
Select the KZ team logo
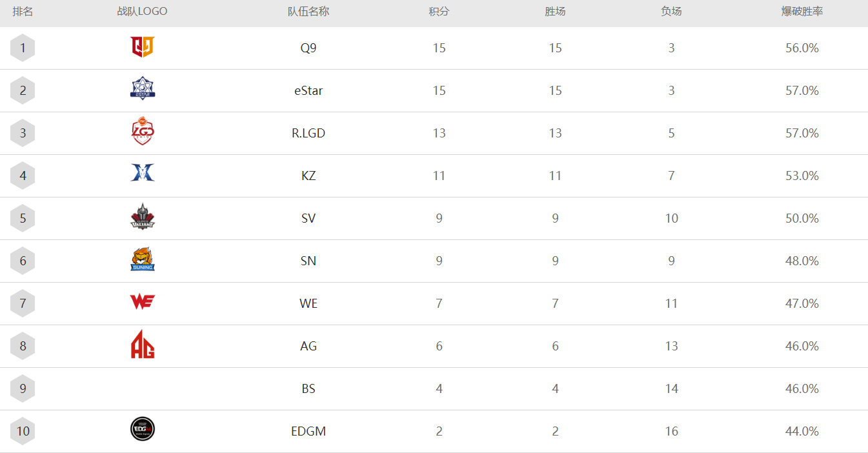pyautogui.click(x=142, y=173)
